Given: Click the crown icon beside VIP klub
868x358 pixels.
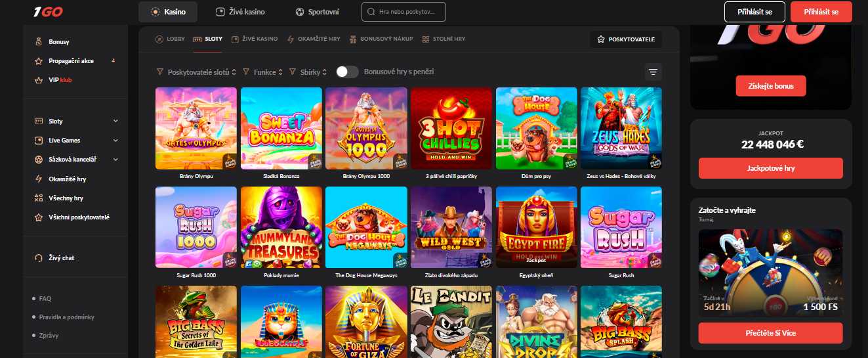Looking at the screenshot, I should point(38,80).
